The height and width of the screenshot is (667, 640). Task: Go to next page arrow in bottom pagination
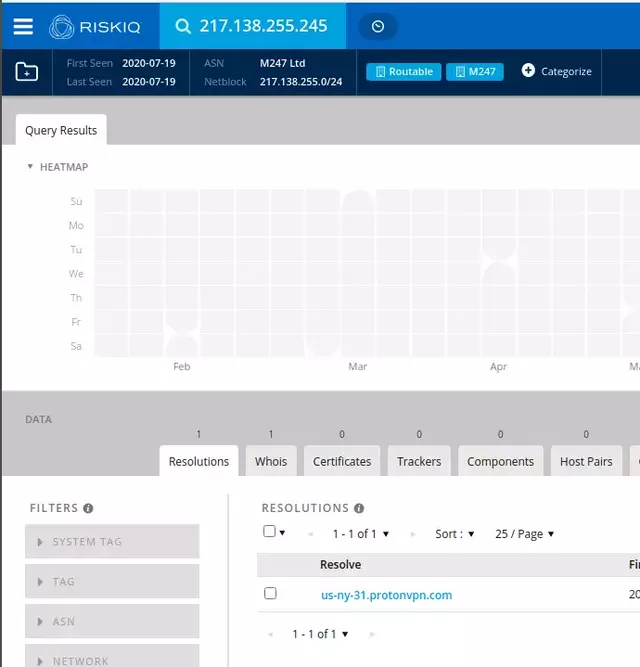point(372,635)
